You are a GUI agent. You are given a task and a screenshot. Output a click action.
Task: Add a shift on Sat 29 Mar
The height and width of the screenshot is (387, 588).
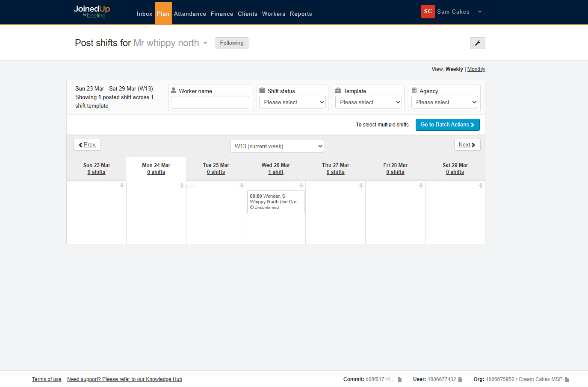481,186
